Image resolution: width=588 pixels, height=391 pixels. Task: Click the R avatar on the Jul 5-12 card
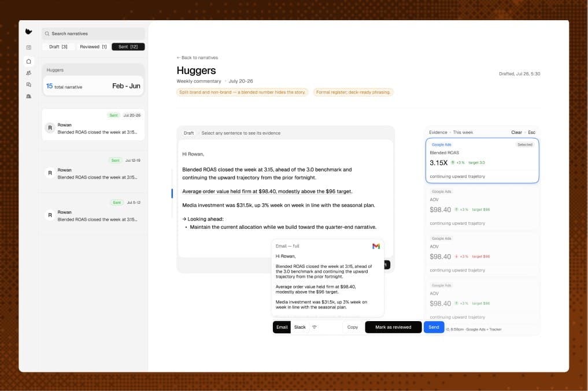coord(50,215)
